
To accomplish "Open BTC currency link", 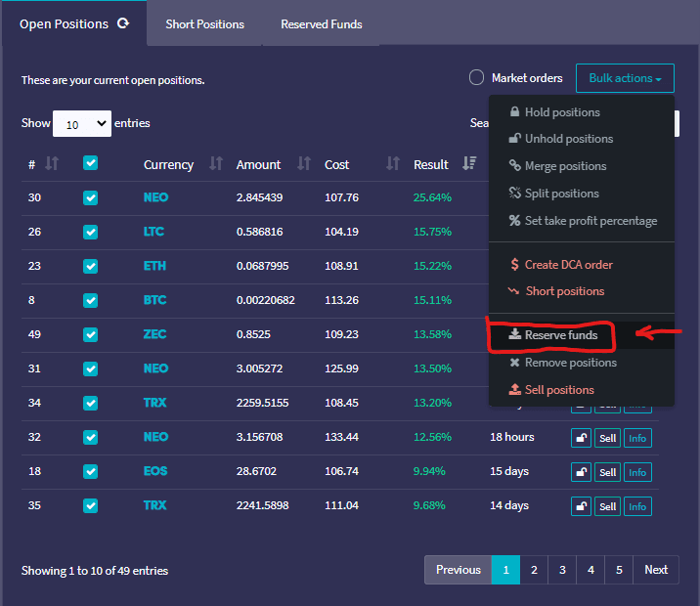I will click(154, 300).
